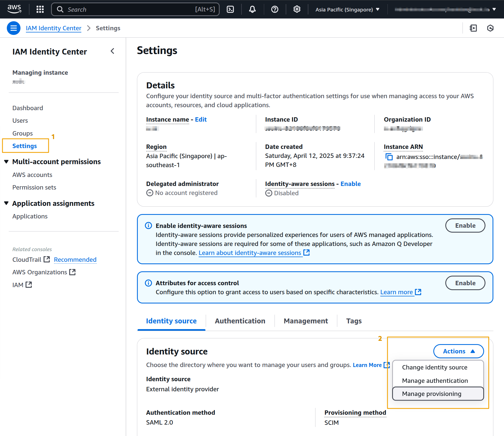Click the hexagon clock icon in breadcrumb bar
504x436 pixels.
490,28
